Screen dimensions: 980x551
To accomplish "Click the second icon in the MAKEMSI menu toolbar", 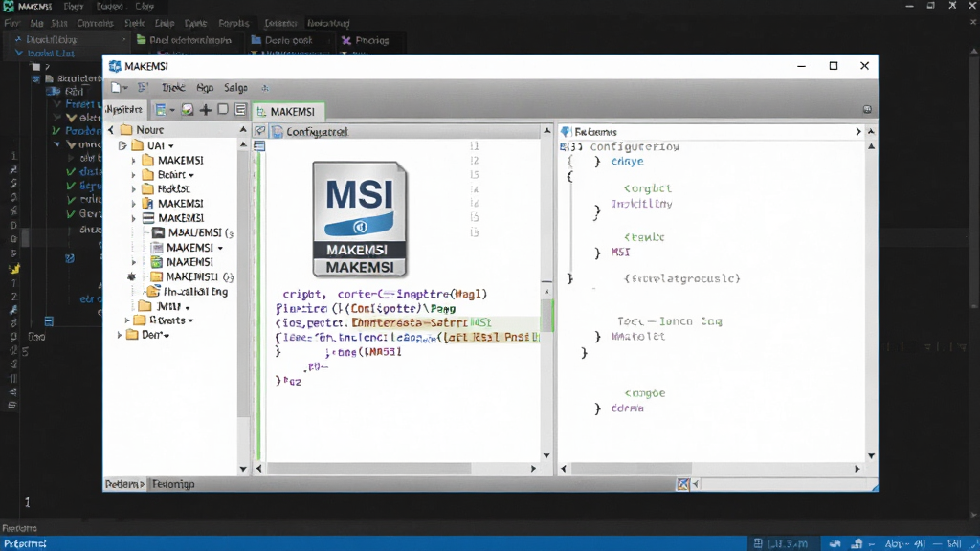I will coord(144,87).
